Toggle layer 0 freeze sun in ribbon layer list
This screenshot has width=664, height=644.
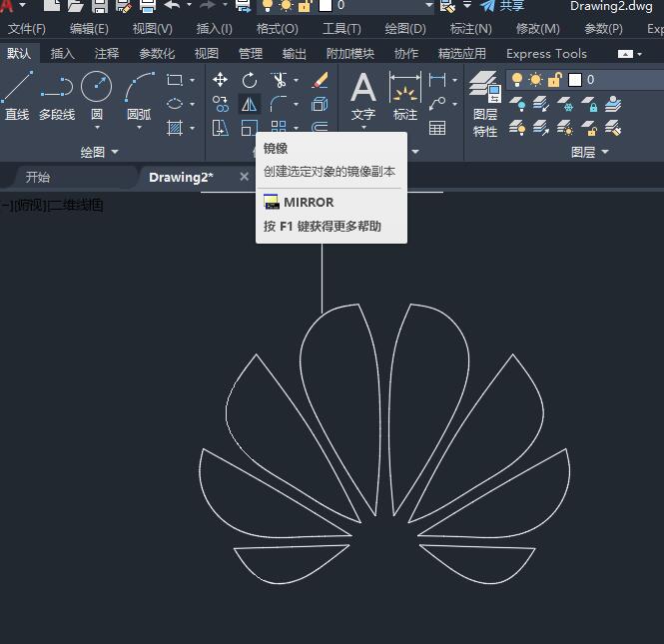pos(535,80)
